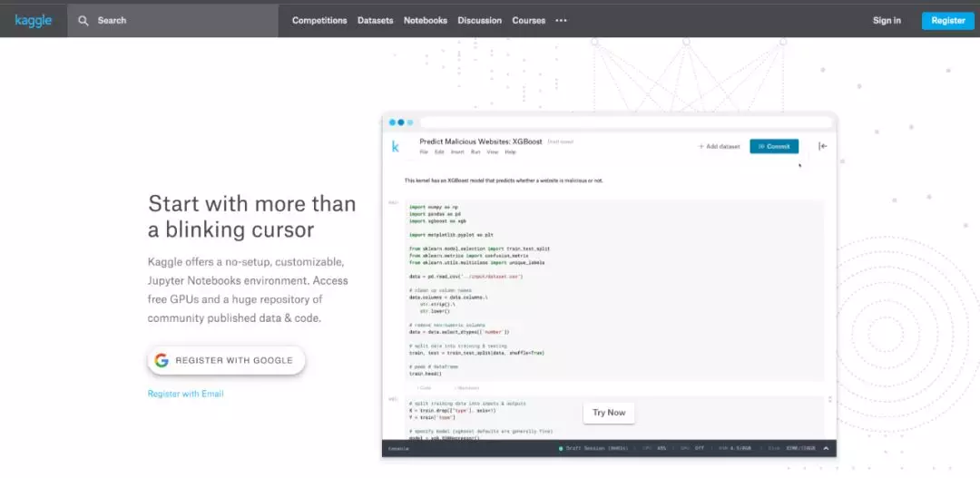The width and height of the screenshot is (980, 478).
Task: Expand console chevron in notebook status bar
Action: pyautogui.click(x=826, y=448)
